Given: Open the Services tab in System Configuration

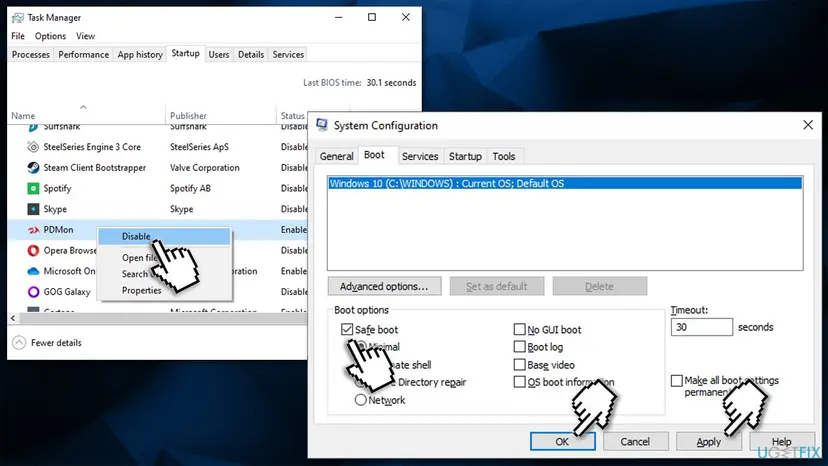Looking at the screenshot, I should [420, 156].
